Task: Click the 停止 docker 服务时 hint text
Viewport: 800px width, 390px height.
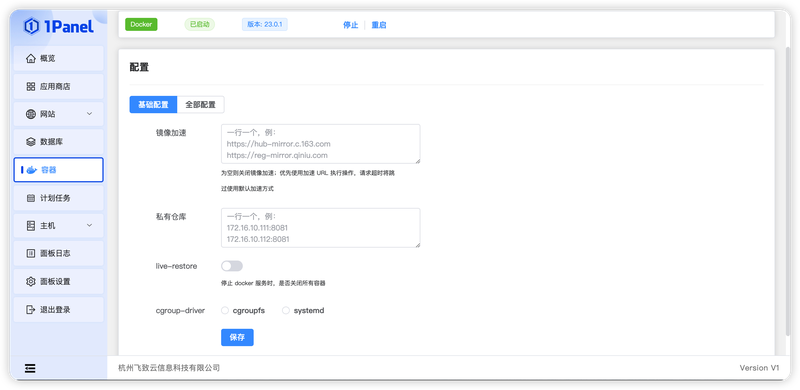Action: pyautogui.click(x=273, y=283)
